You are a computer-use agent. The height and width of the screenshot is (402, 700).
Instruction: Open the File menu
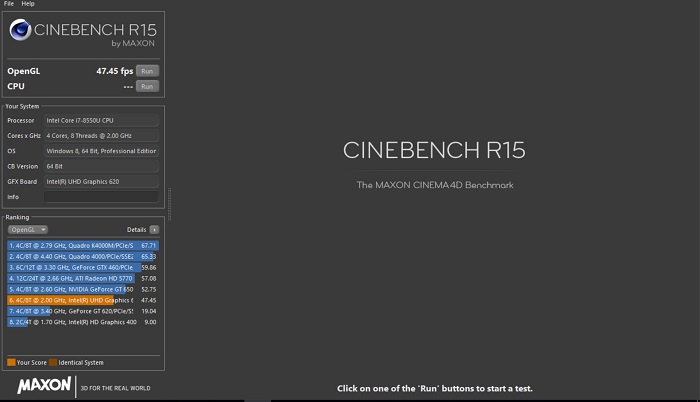click(9, 4)
